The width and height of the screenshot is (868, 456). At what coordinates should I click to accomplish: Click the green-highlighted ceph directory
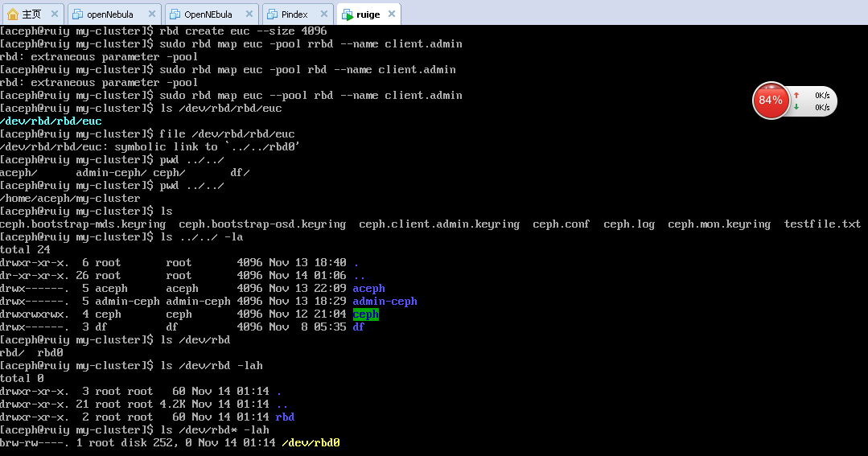(366, 314)
